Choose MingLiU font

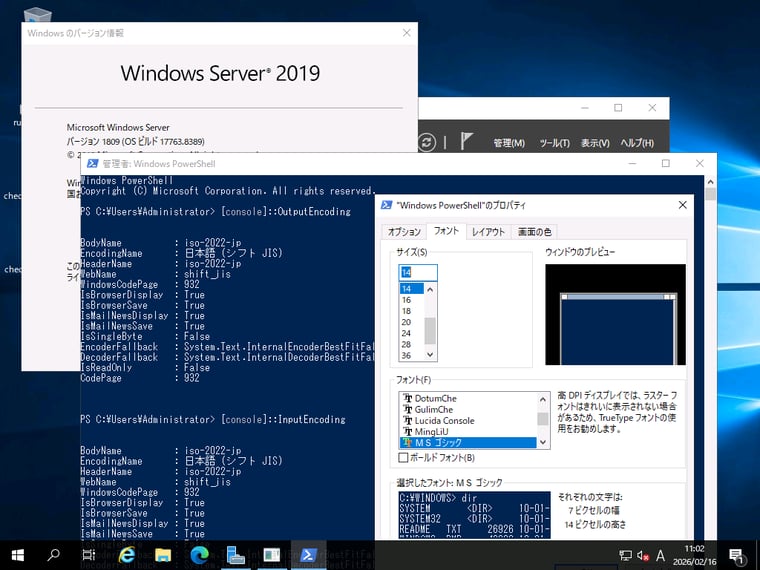pyautogui.click(x=468, y=432)
